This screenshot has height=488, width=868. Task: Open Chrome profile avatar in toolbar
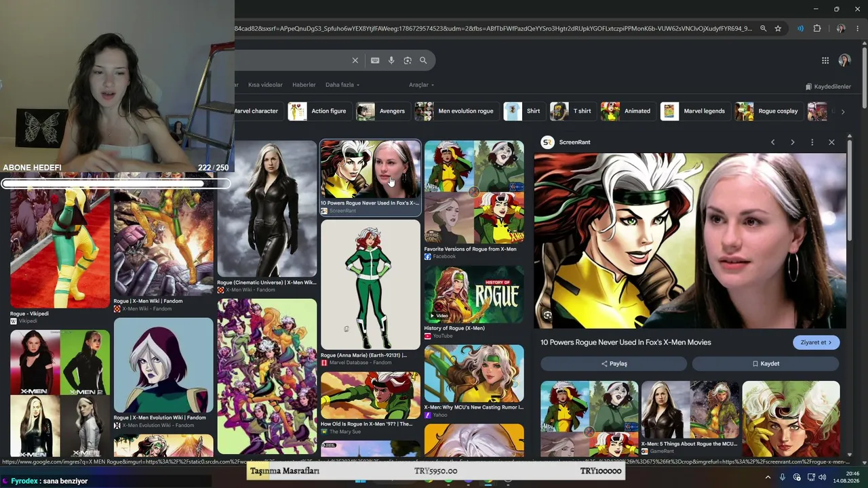841,28
